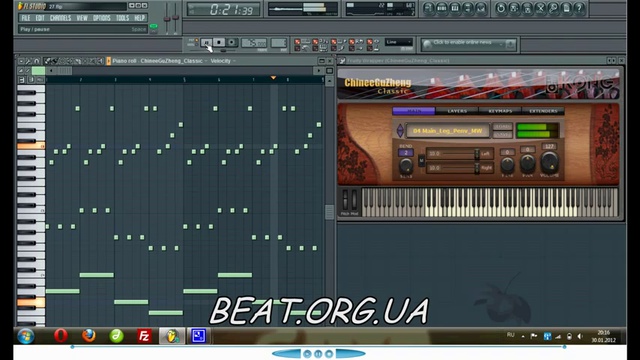Click the 04 Main_Leg_Penv_MW preset name
The width and height of the screenshot is (640, 360).
point(448,131)
